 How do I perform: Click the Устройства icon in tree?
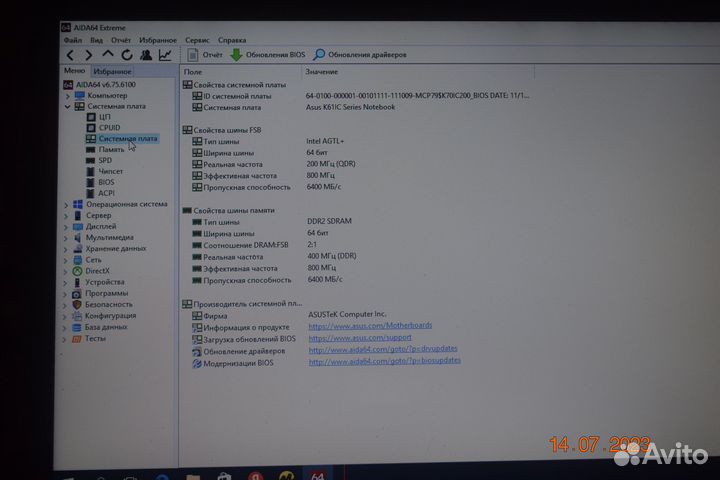(77, 282)
